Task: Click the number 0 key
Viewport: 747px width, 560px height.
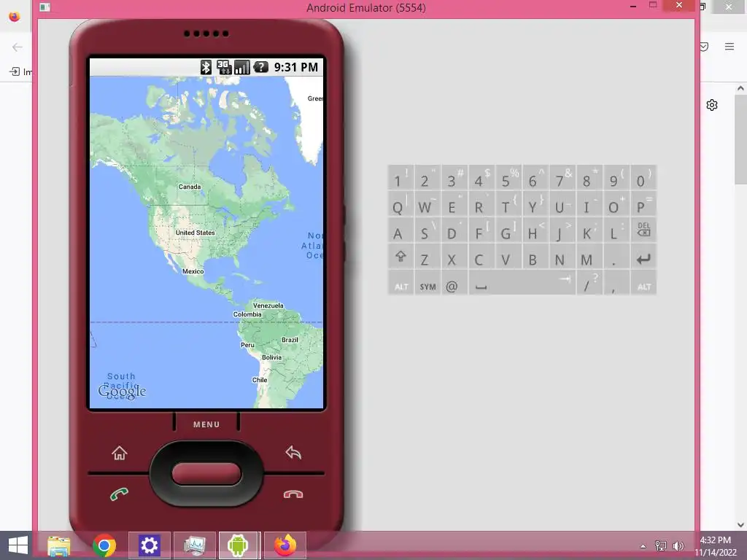Action: tap(643, 178)
